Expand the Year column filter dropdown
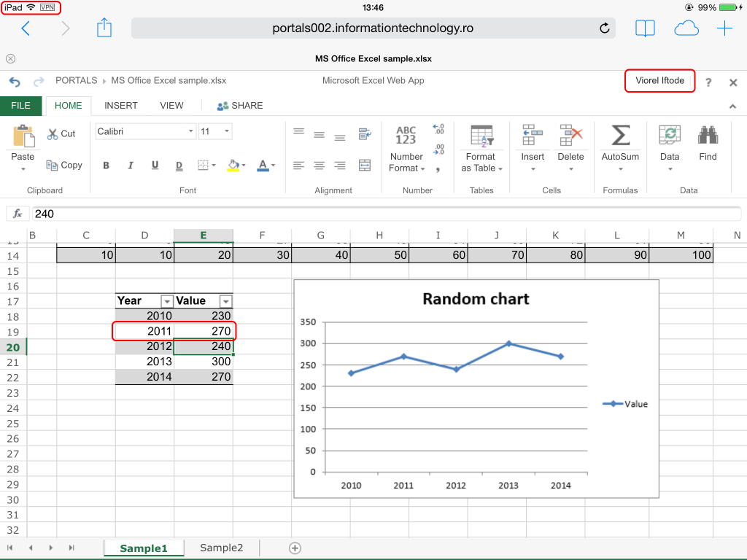 166,301
